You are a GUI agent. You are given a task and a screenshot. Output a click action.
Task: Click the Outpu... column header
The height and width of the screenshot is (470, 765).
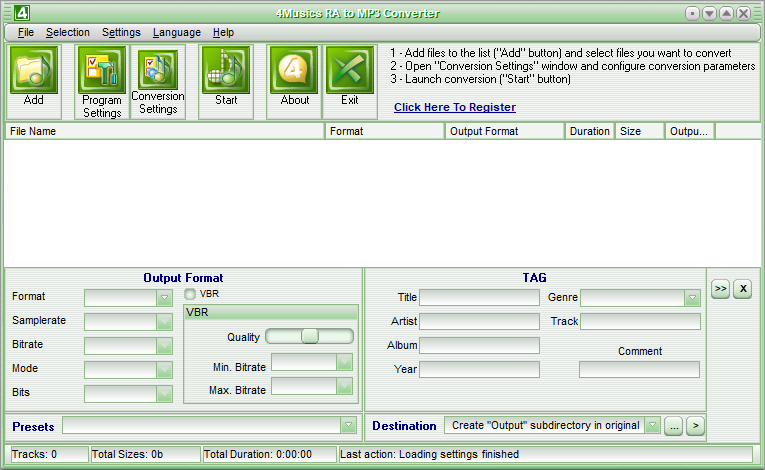(x=690, y=131)
